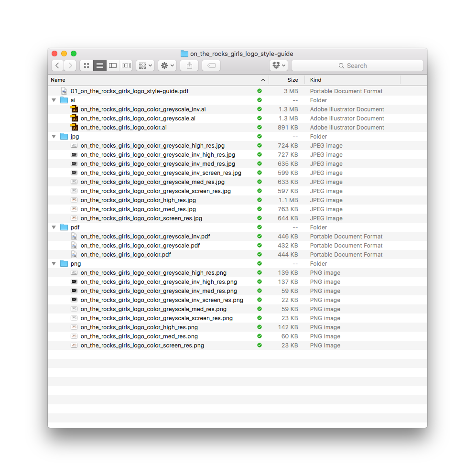Click the thumbnail of greyscale_inv_high_res.jpg
This screenshot has width=476, height=476.
[x=74, y=154]
